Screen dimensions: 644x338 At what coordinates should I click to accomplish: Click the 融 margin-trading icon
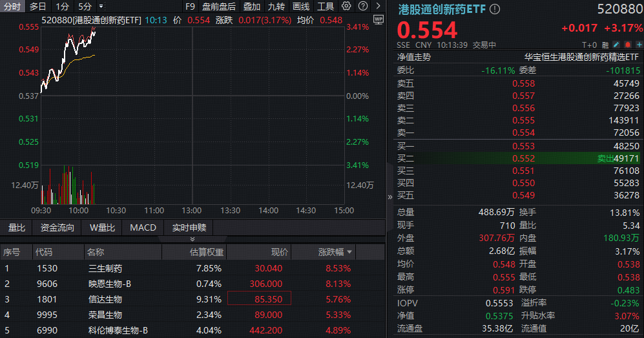click(x=605, y=45)
